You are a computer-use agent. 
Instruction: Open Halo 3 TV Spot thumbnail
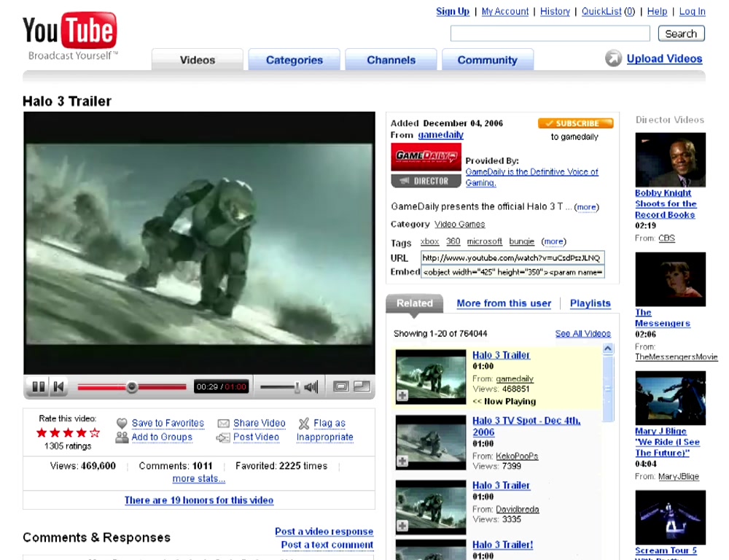(x=431, y=443)
